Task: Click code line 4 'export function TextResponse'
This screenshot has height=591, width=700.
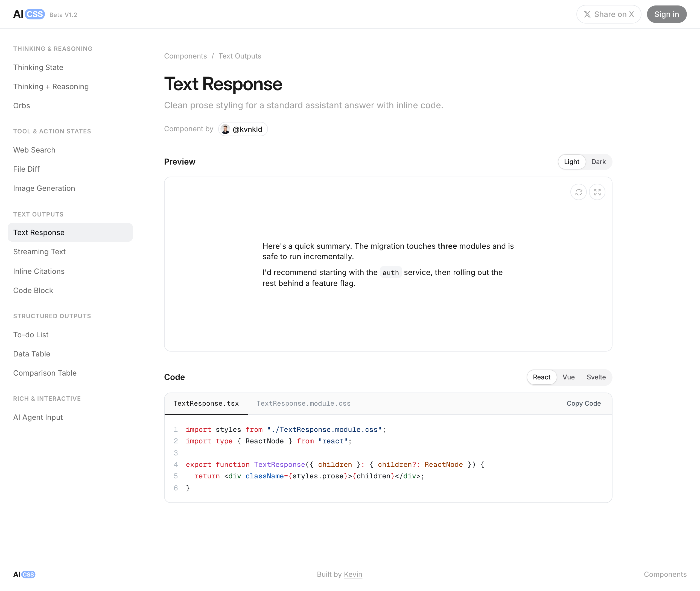Action: pos(335,464)
